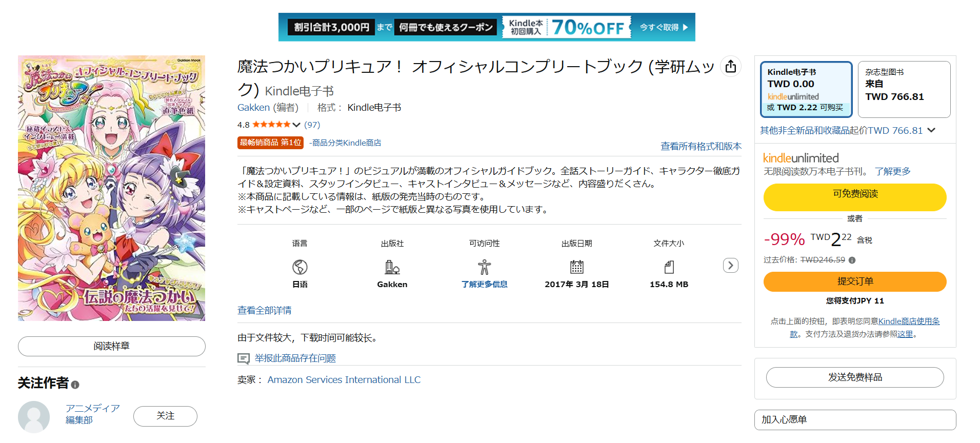Click 了解更多信息 accessibility link
The width and height of the screenshot is (980, 443).
point(485,284)
